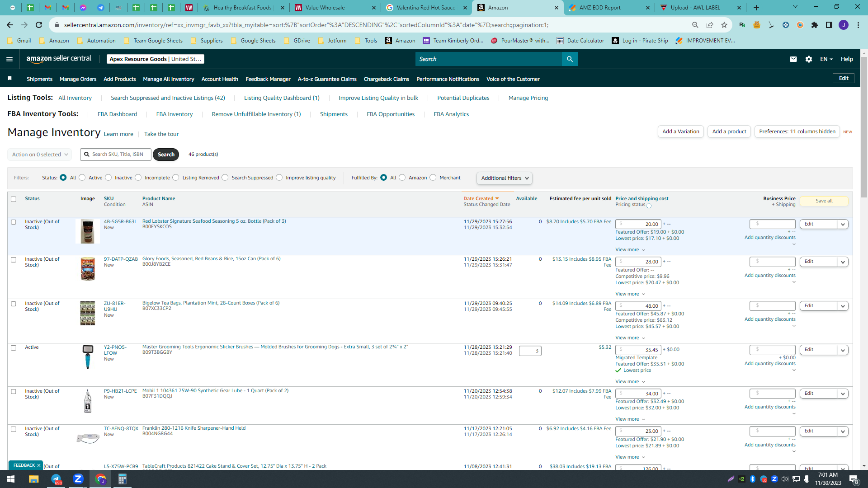Open the settings gear in Seller Central
This screenshot has width=868, height=488.
point(809,59)
